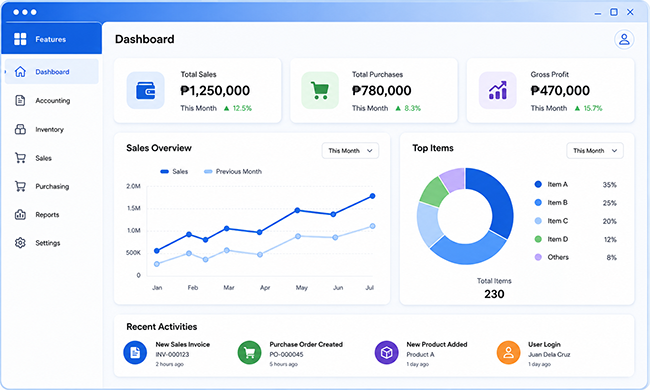The width and height of the screenshot is (650, 390).
Task: Toggle the Sales series legend entry
Action: click(174, 172)
